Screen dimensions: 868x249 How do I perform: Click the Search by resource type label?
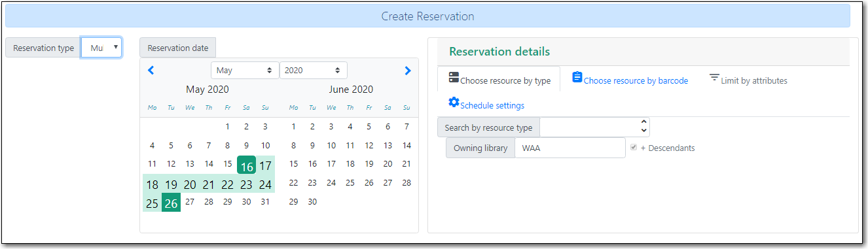coord(488,127)
